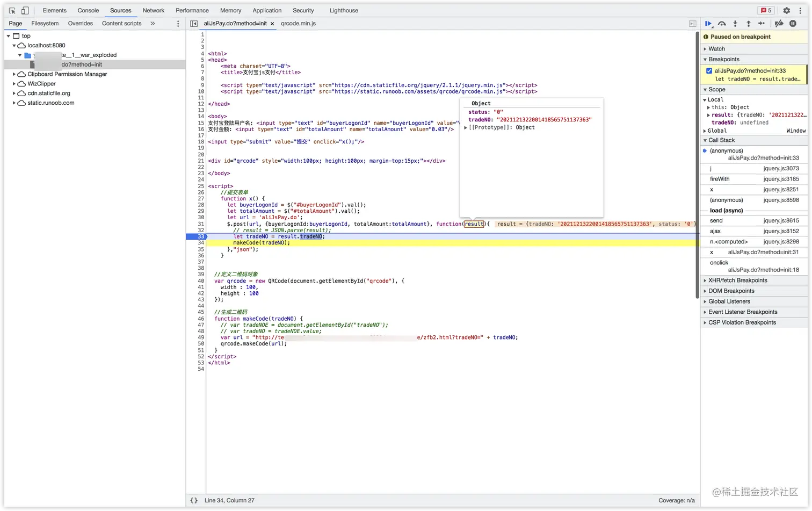Click the inspect element picker icon

[12, 10]
